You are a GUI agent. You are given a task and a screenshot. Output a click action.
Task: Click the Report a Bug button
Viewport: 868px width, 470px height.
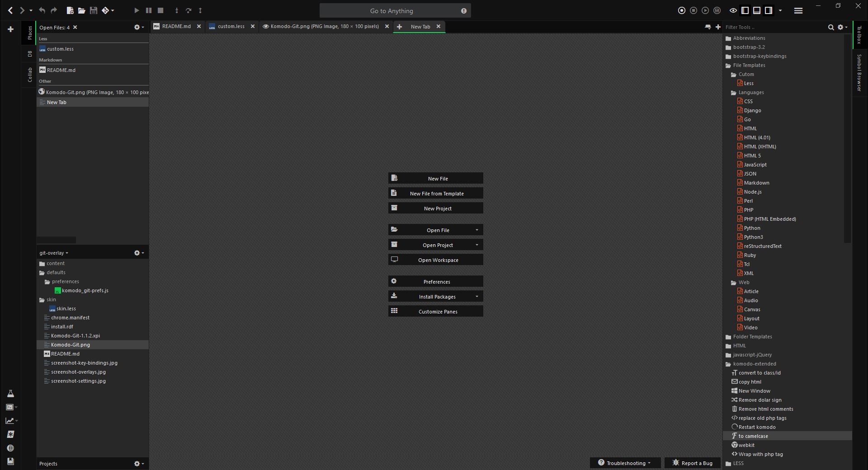click(692, 463)
